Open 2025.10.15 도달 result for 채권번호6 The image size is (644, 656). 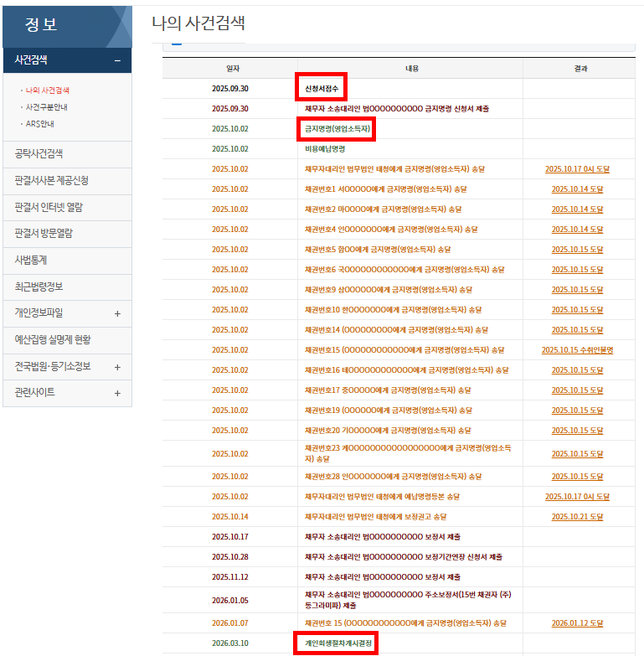[x=577, y=270]
